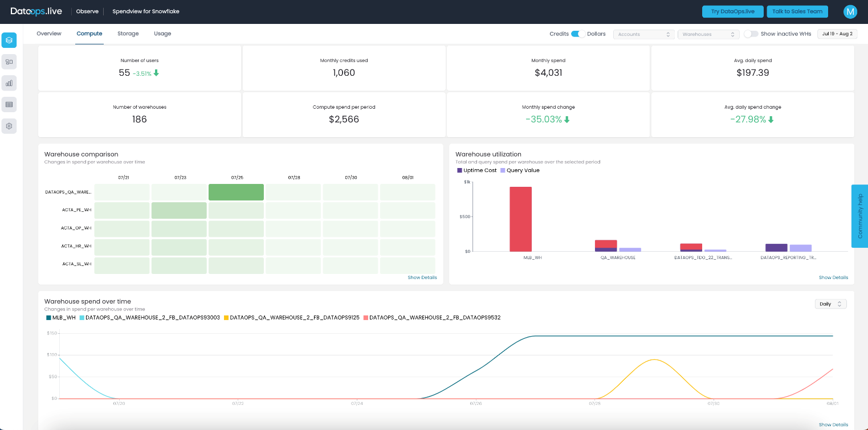Open the Jul 19 - Aug 2 date range picker
The image size is (868, 430).
pyautogui.click(x=837, y=34)
